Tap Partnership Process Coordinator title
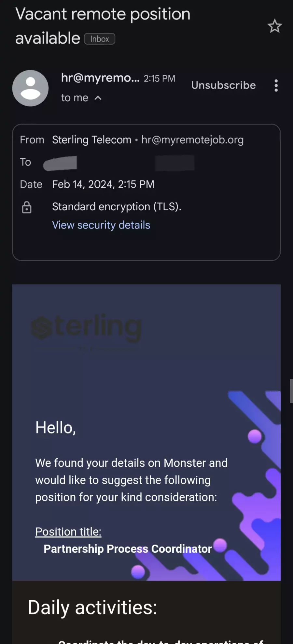293x644 pixels. coord(128,549)
